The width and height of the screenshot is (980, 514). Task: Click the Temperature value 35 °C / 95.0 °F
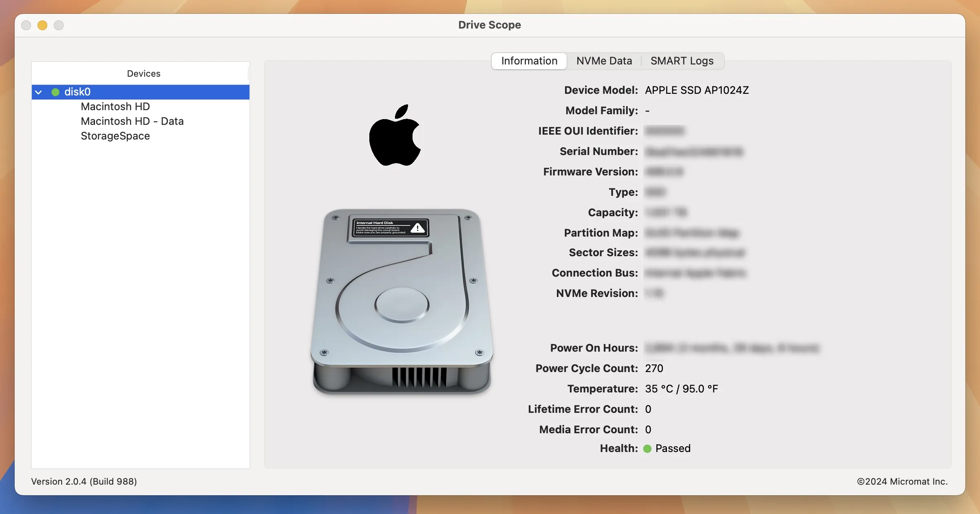coord(681,389)
